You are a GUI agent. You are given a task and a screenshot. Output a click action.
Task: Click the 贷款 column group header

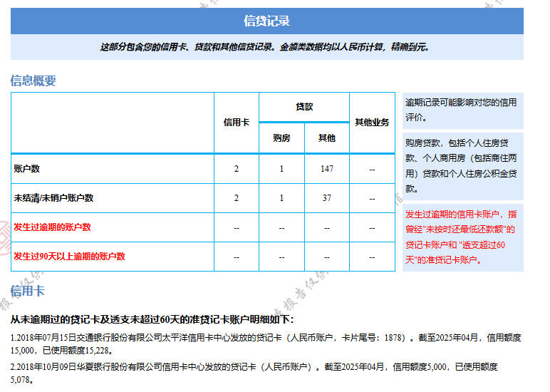(304, 107)
